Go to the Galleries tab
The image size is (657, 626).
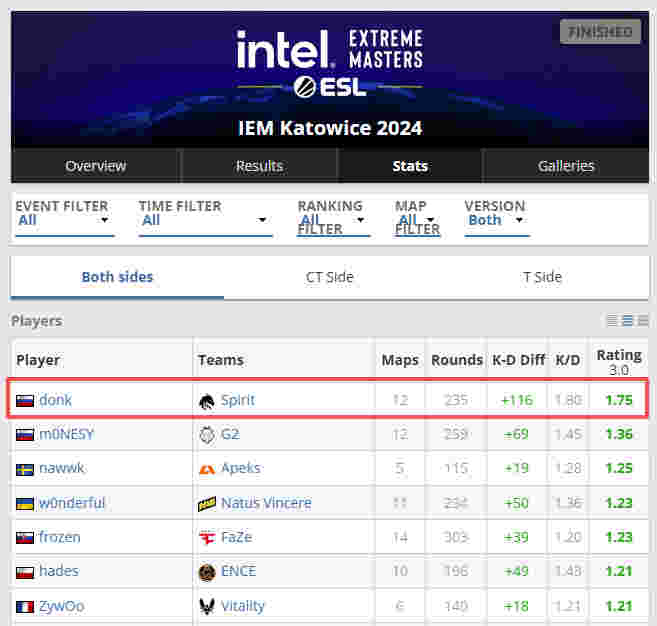[566, 166]
